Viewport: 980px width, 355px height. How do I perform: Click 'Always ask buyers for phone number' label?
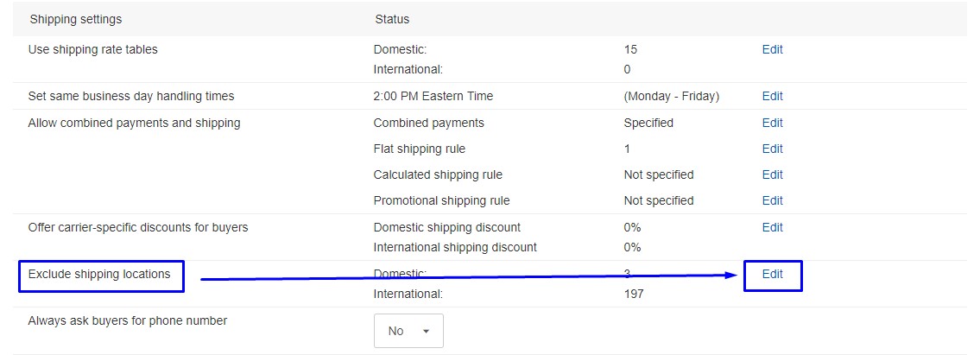pyautogui.click(x=127, y=320)
